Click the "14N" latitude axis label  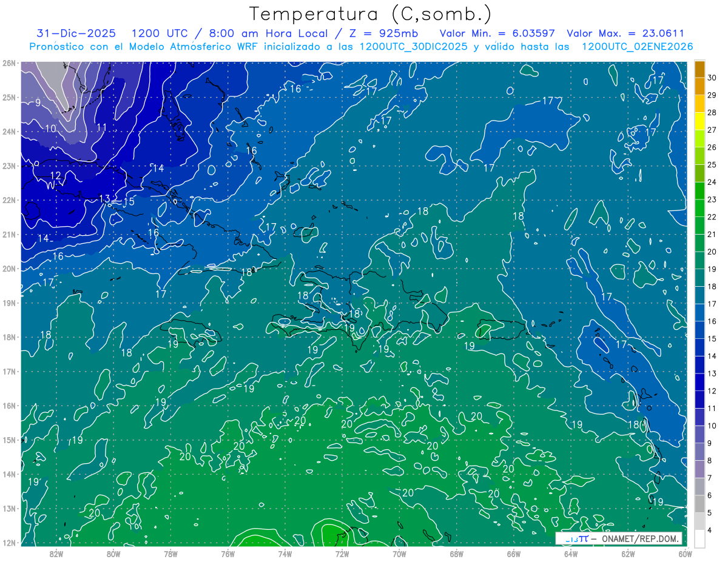click(10, 474)
